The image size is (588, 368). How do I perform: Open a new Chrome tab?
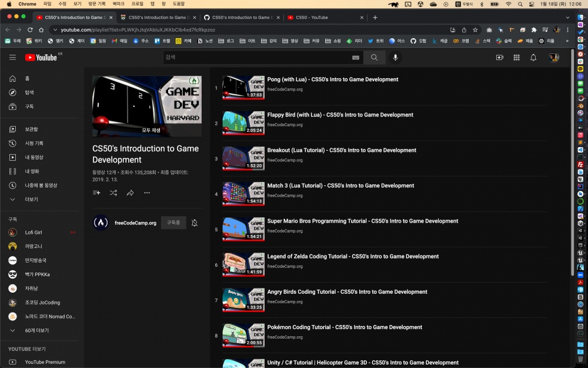click(375, 17)
